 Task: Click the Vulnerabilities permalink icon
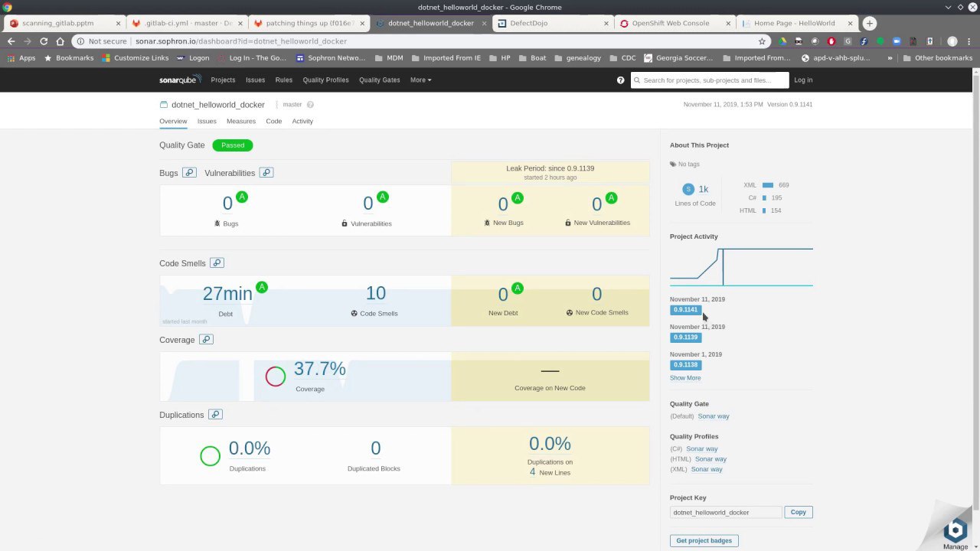(x=266, y=173)
